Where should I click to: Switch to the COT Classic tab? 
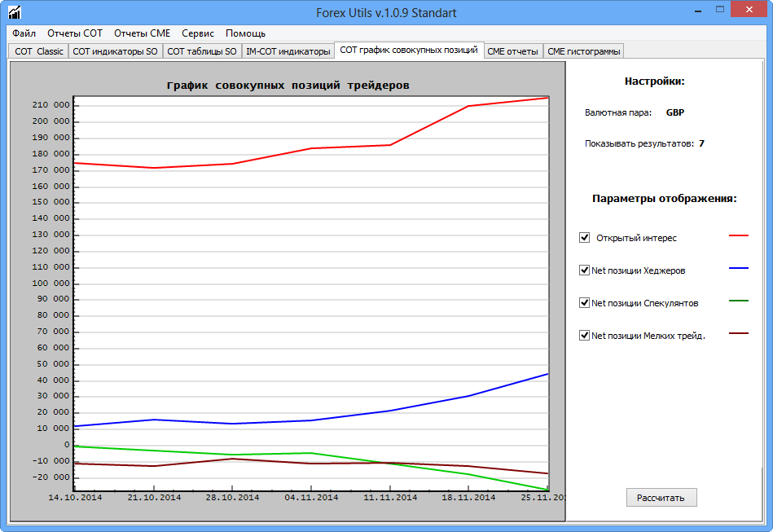click(39, 51)
